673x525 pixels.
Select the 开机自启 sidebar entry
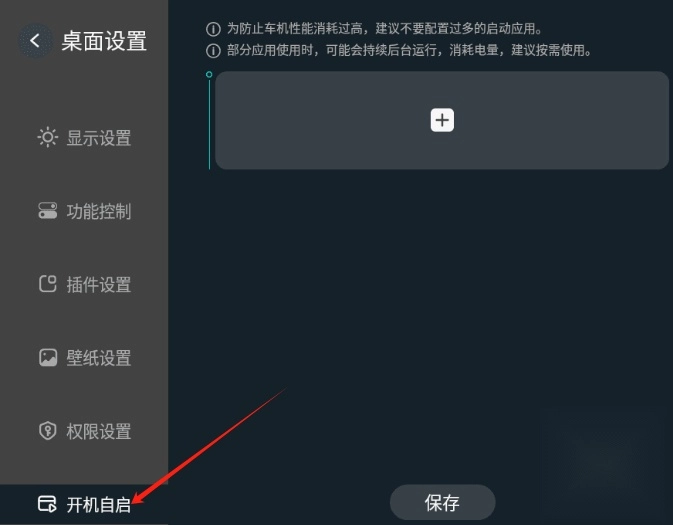84,504
